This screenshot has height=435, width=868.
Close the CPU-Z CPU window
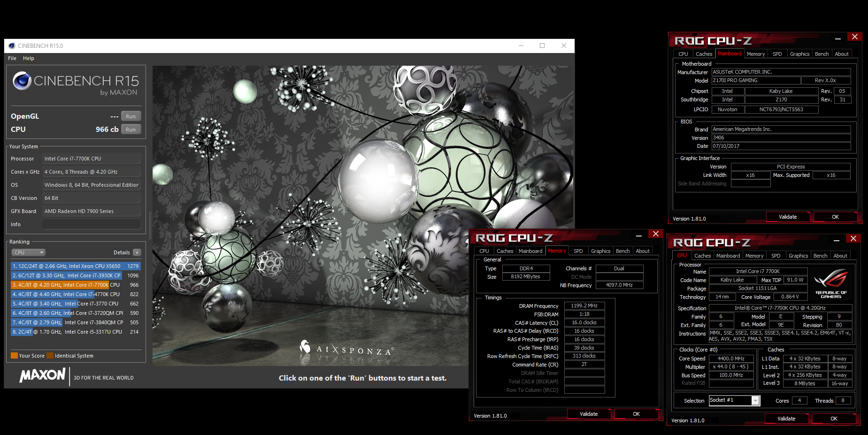pyautogui.click(x=853, y=238)
